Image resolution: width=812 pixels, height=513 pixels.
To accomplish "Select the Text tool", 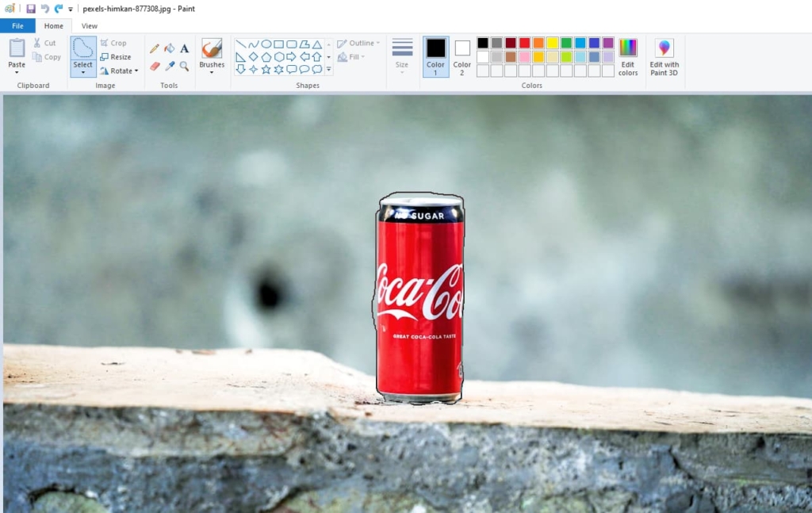I will (184, 48).
